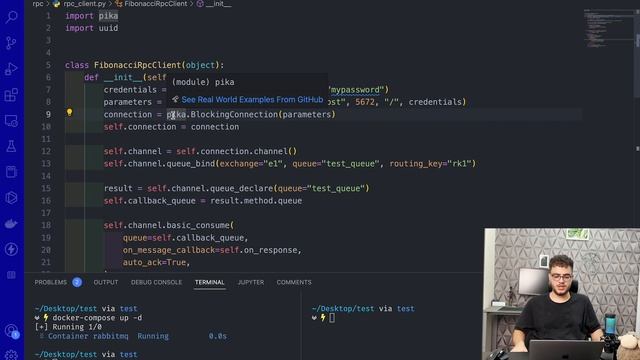The height and width of the screenshot is (360, 640).
Task: Click the editor minimap preview
Action: coord(608,29)
